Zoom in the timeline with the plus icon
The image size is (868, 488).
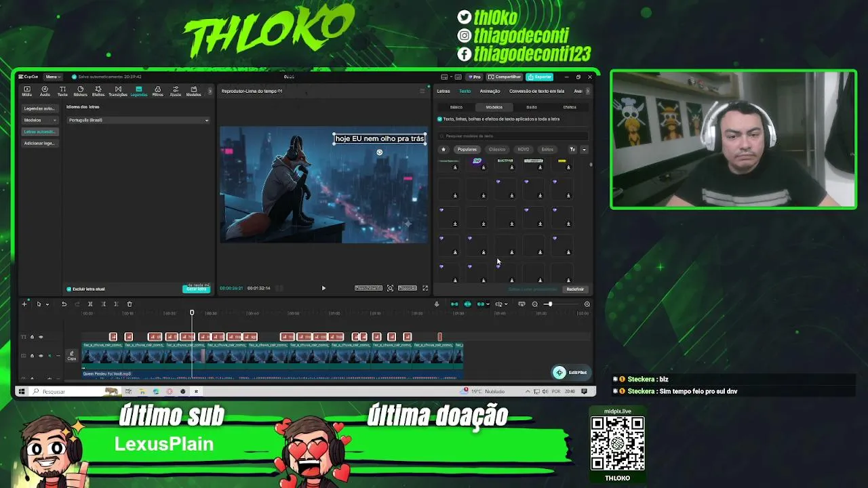[x=587, y=304]
